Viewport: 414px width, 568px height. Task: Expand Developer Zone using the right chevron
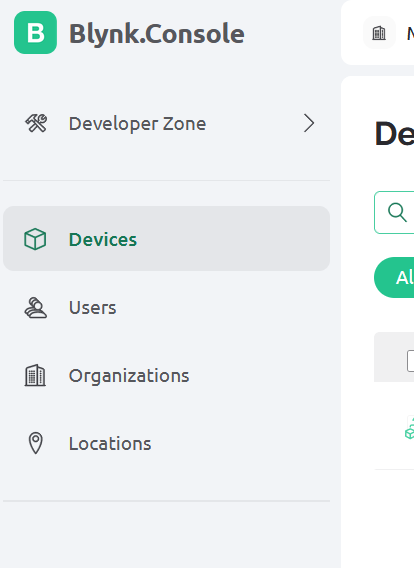tap(309, 123)
